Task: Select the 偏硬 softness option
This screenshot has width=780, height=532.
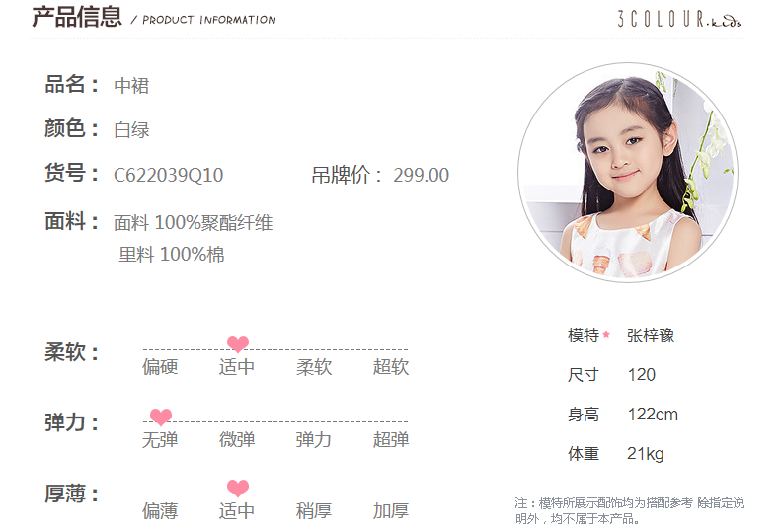Action: coord(160,367)
